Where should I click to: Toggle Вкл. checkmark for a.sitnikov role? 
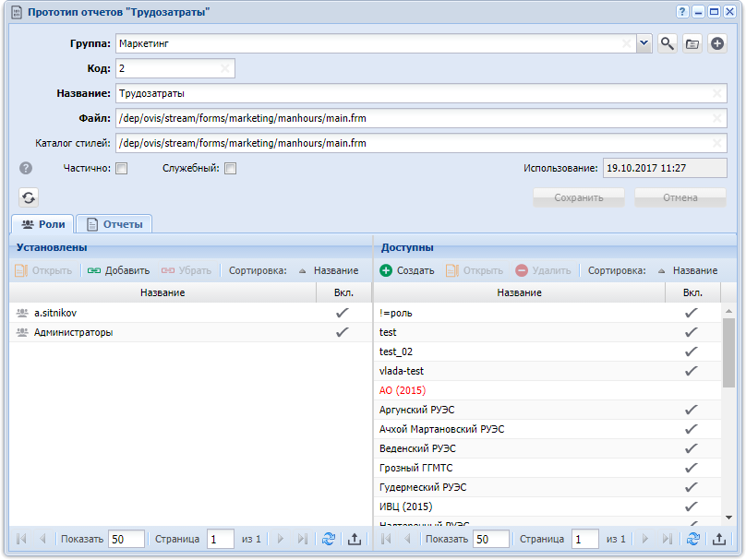(343, 313)
